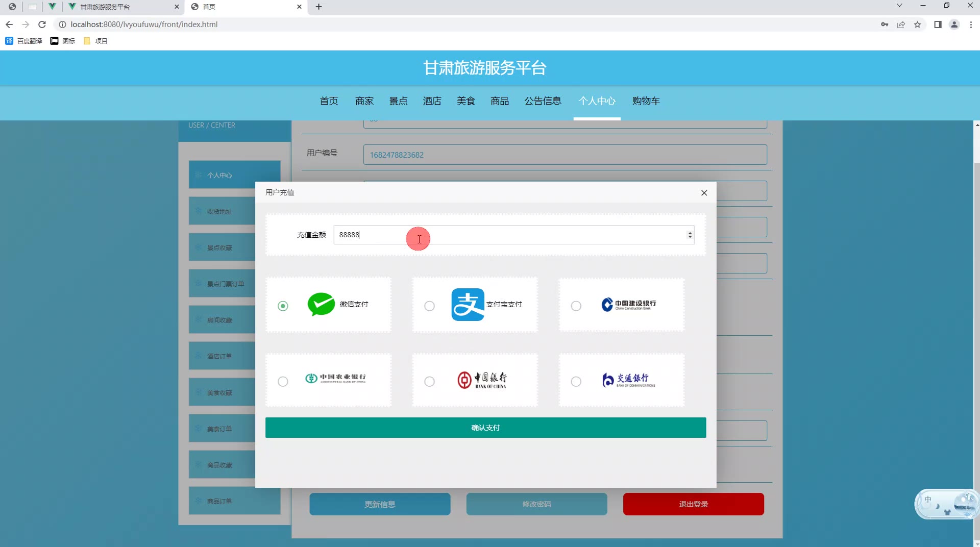Open 商品订单 in the sidebar
Screen dimensions: 980x547
pyautogui.click(x=234, y=501)
